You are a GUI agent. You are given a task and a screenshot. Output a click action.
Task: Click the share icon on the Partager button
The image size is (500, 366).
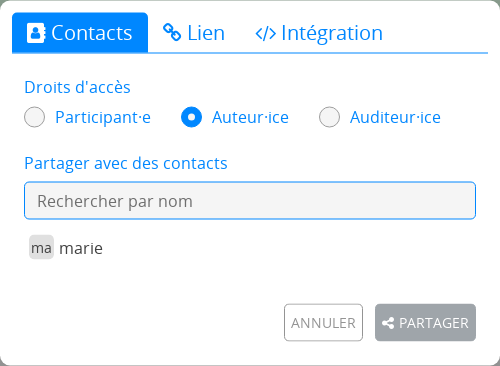388,323
